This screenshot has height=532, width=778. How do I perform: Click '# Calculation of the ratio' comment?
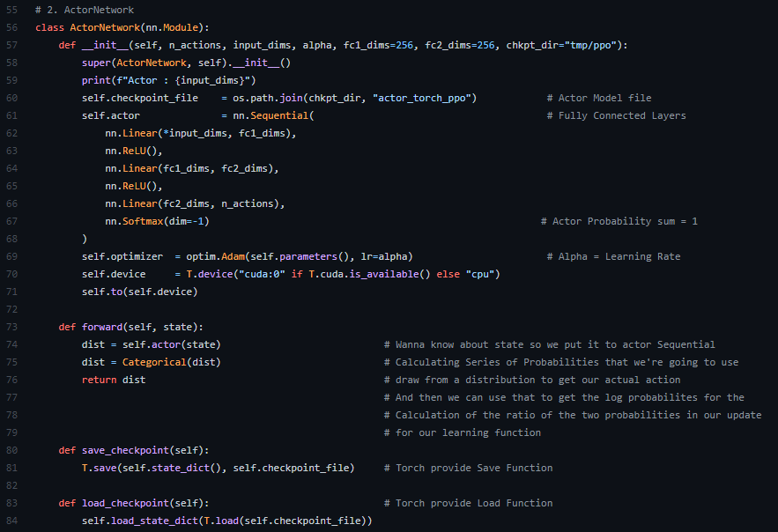coord(573,415)
